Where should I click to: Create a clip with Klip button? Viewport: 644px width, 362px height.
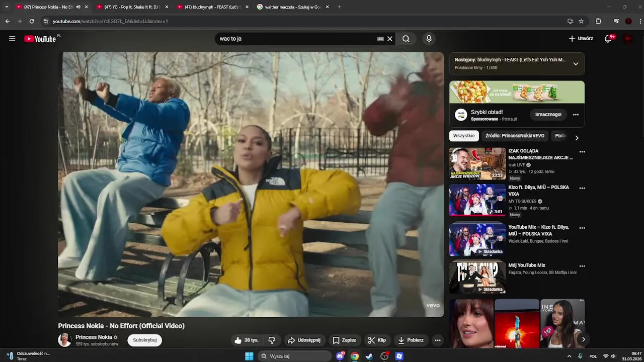point(377,340)
